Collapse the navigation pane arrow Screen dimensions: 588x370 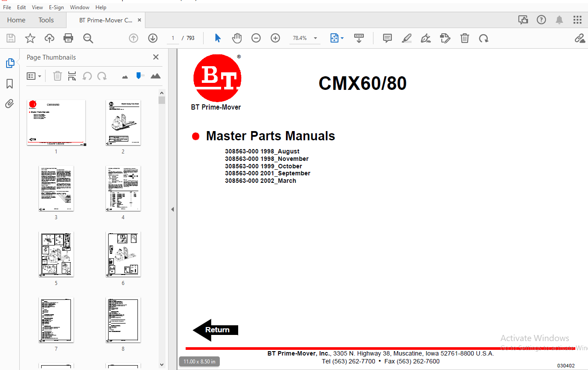pos(173,210)
